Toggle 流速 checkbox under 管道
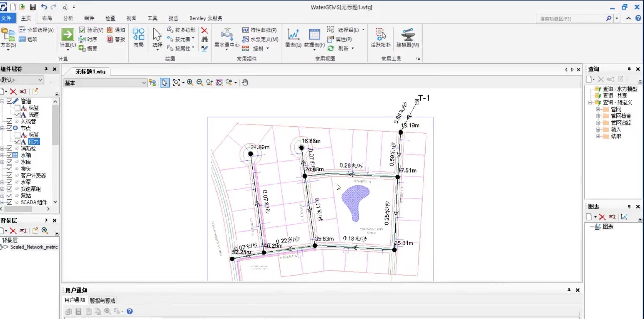644x319 pixels. click(x=17, y=114)
